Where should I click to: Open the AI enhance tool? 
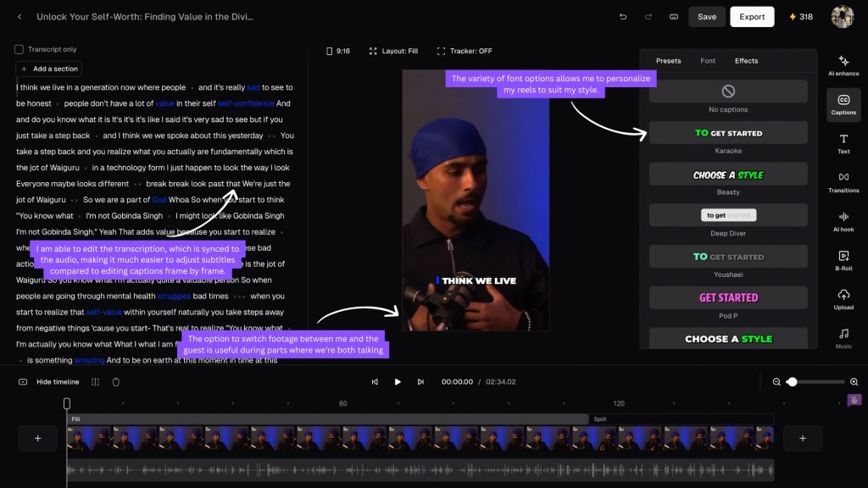[x=843, y=64]
